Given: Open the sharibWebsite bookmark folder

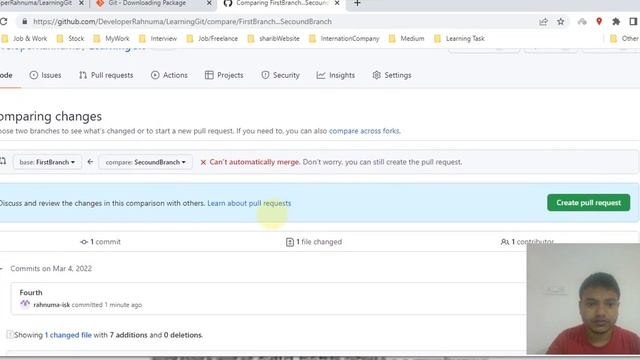Looking at the screenshot, I should (273, 39).
